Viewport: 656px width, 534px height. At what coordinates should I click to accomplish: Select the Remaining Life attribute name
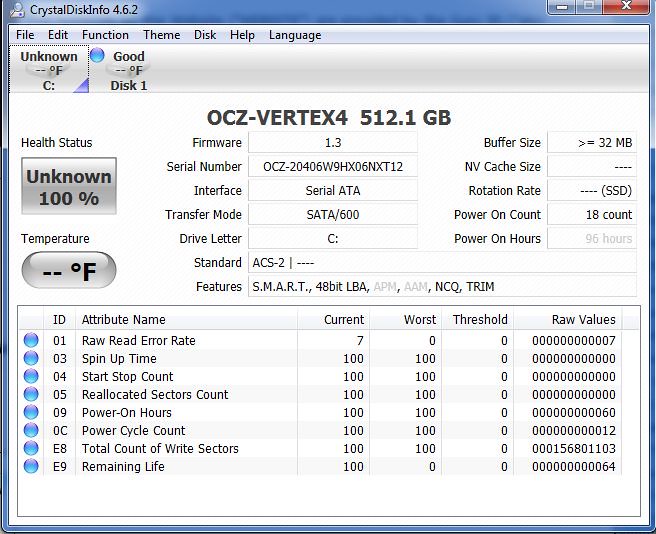pos(123,467)
